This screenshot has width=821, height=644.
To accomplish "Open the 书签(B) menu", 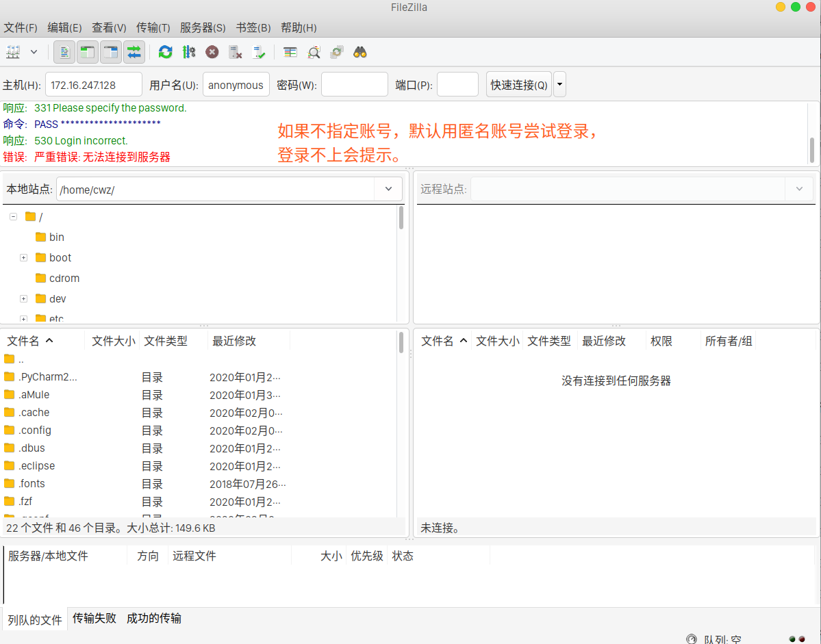I will (253, 28).
